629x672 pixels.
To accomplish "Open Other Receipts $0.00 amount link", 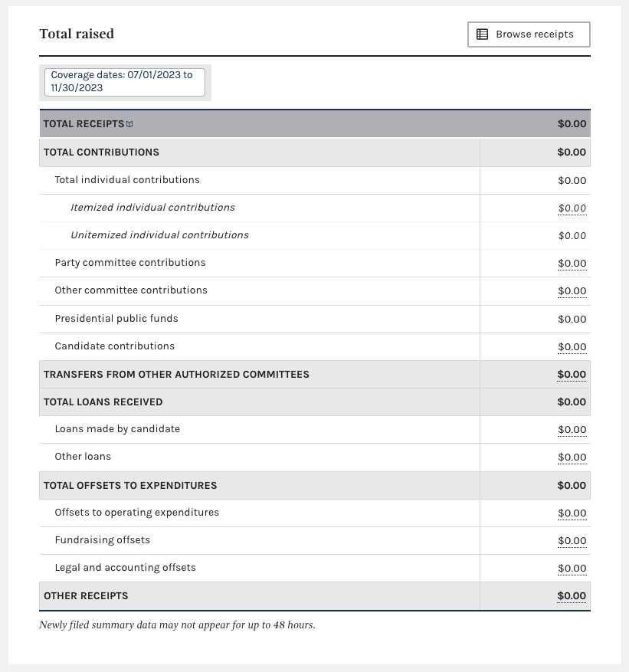I will pos(572,595).
